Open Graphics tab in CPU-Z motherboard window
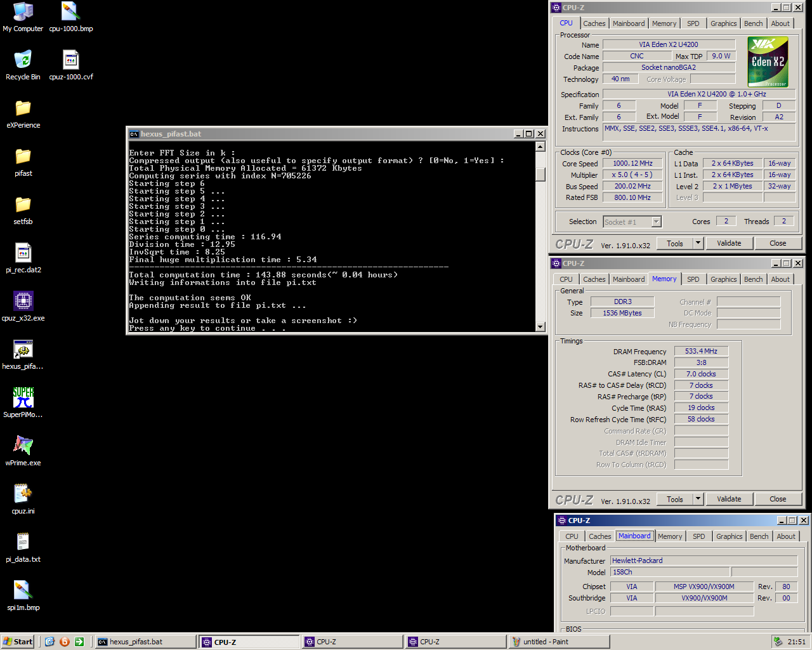Image resolution: width=812 pixels, height=650 pixels. (730, 536)
